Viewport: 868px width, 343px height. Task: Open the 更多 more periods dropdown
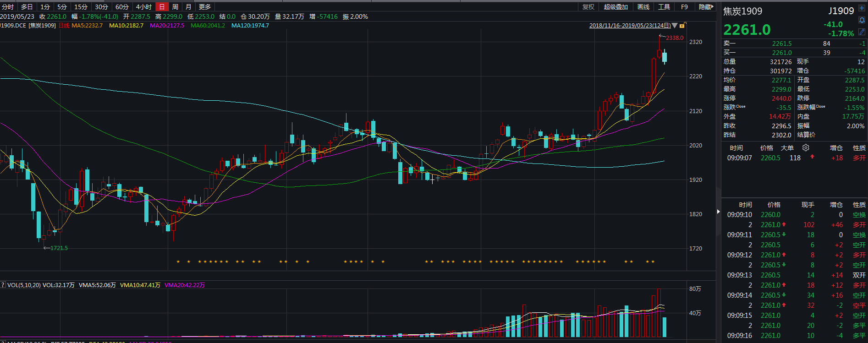coord(205,7)
